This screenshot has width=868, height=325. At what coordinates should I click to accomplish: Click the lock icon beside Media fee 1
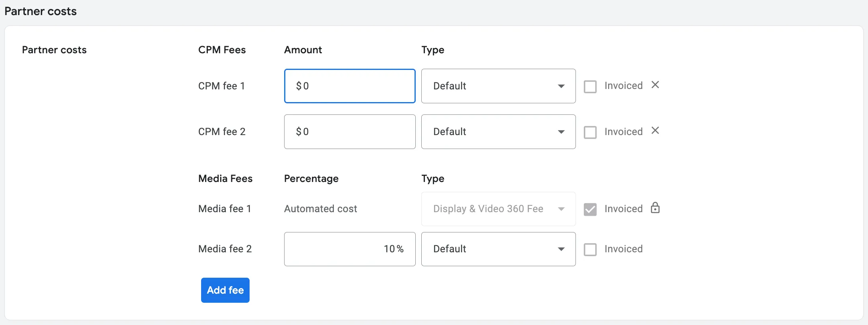tap(655, 208)
